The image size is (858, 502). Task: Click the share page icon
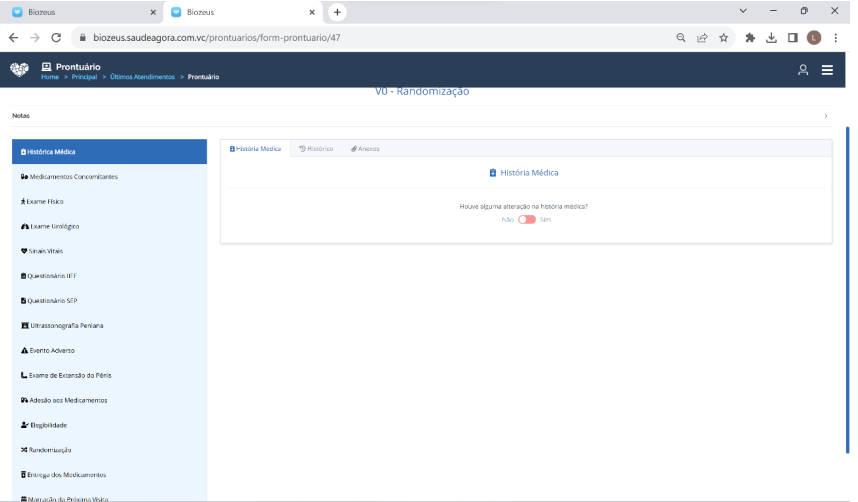[x=702, y=37]
